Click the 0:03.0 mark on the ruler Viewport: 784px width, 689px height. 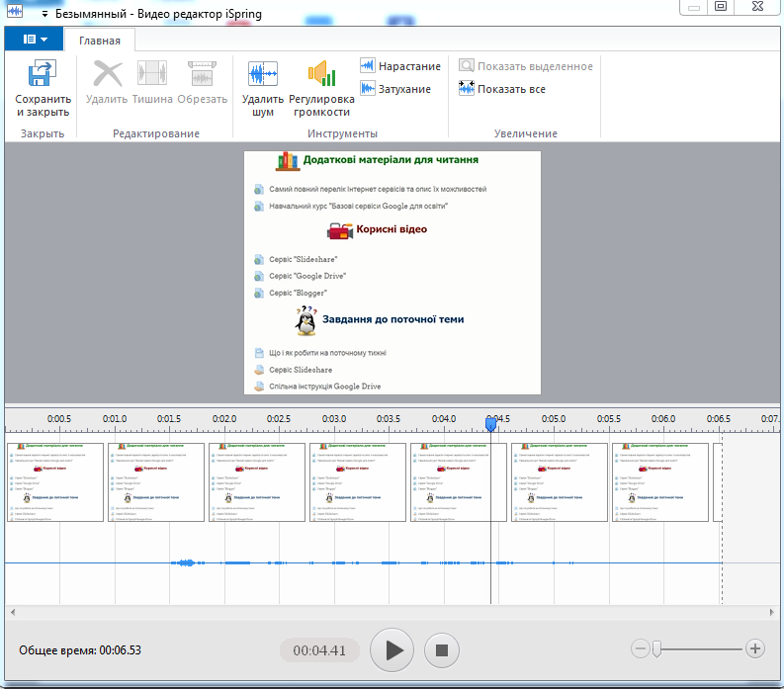coord(334,418)
